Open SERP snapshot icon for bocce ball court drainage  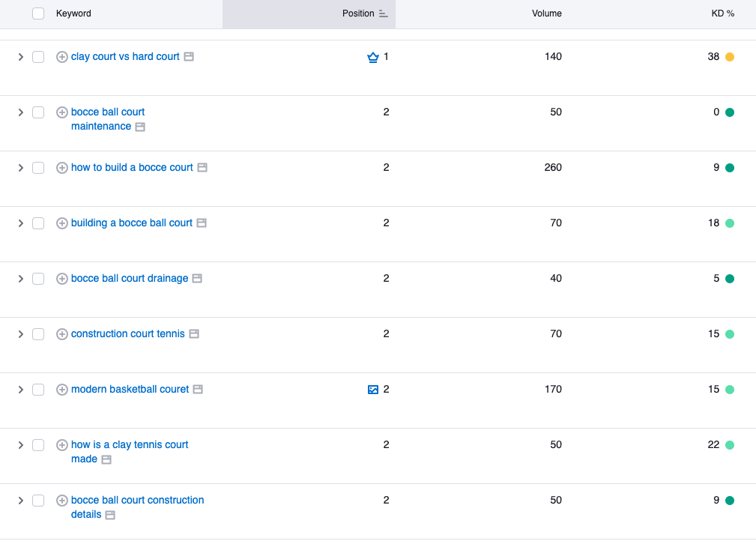(197, 279)
